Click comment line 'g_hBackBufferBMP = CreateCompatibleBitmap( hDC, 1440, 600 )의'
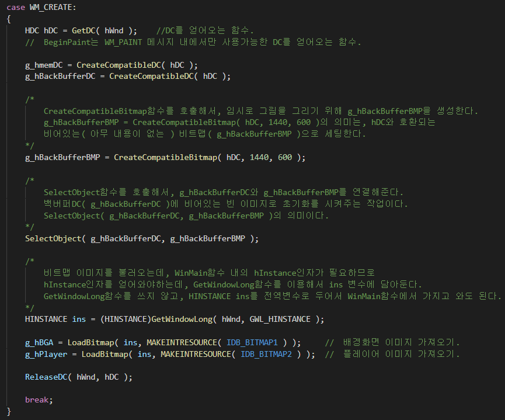The image size is (505, 420). (x=239, y=123)
